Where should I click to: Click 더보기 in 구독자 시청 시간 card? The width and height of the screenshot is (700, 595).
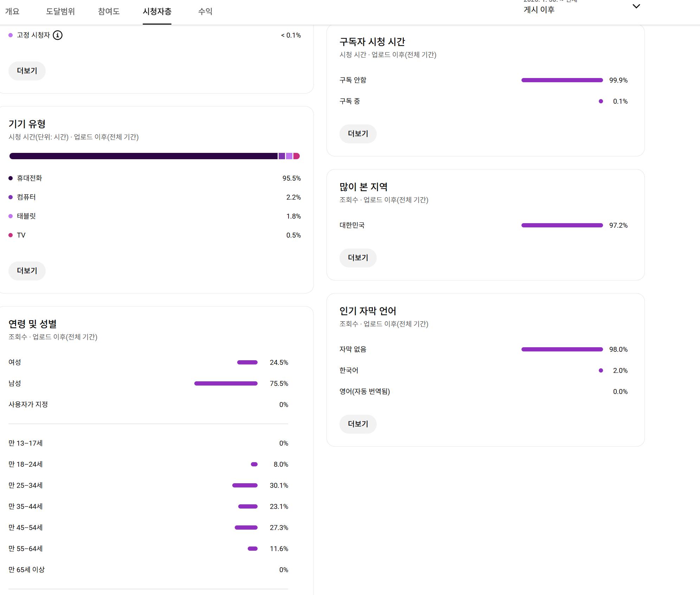tap(358, 134)
